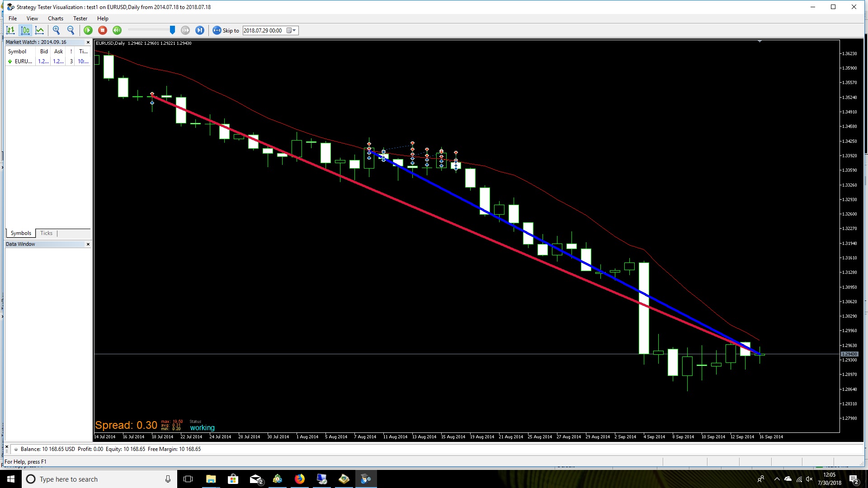Viewport: 868px width, 488px height.
Task: Click the 4 Sep 2014 date on time axis
Action: point(654,437)
